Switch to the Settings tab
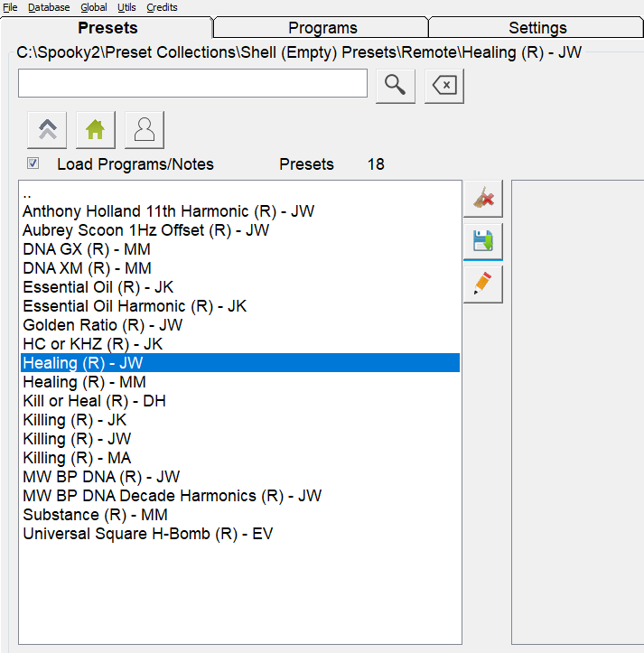The height and width of the screenshot is (653, 644). 537,28
